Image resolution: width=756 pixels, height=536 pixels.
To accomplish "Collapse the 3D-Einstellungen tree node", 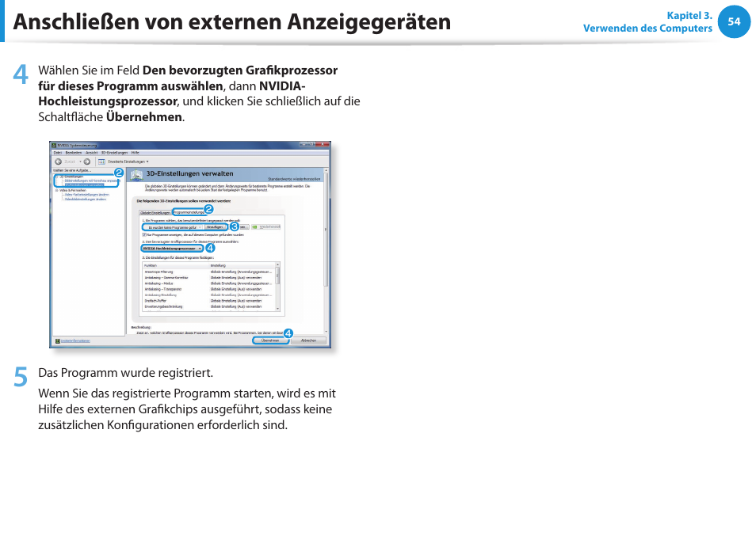I will 56,177.
